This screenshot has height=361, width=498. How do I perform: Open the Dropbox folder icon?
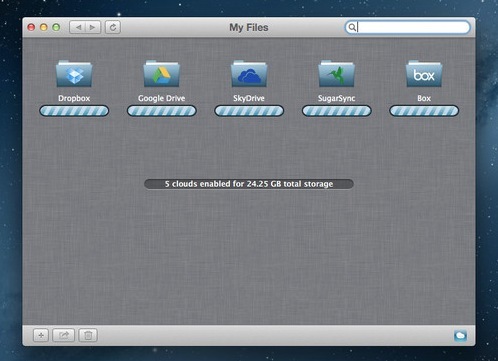click(x=74, y=74)
